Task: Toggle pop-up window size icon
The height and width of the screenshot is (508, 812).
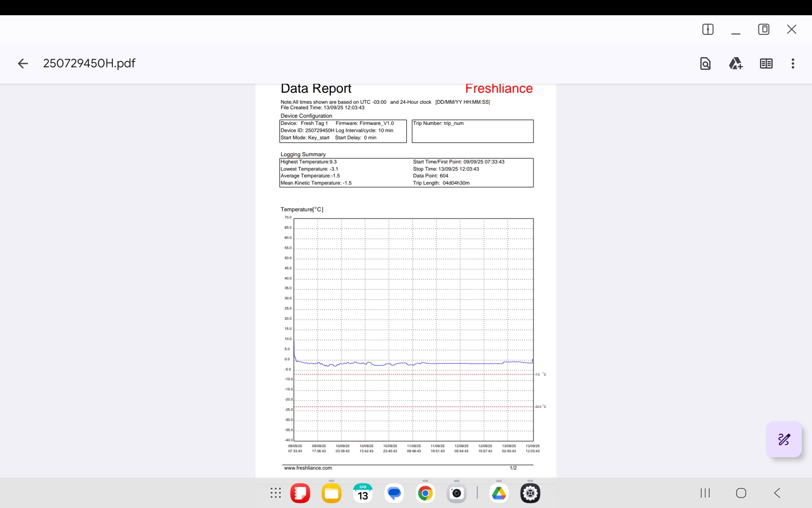Action: pyautogui.click(x=763, y=29)
